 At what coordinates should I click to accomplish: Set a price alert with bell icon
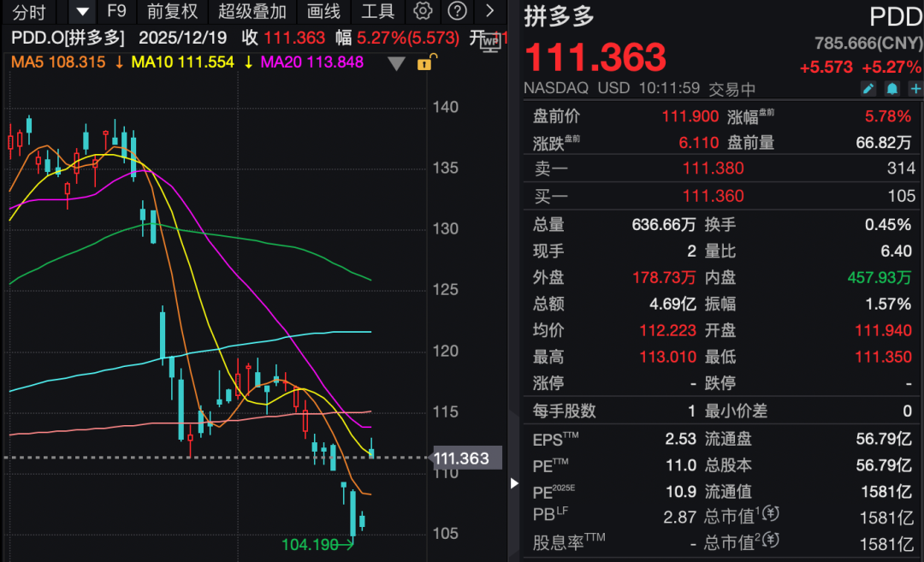coord(892,88)
